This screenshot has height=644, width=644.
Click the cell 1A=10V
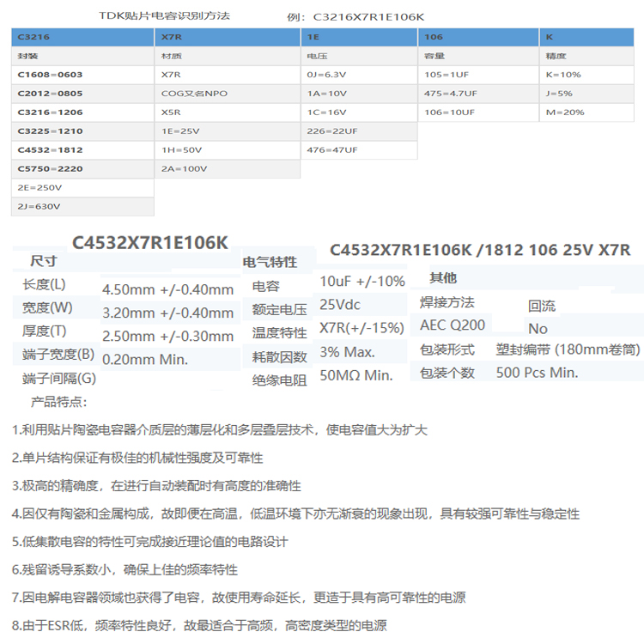[x=360, y=94]
